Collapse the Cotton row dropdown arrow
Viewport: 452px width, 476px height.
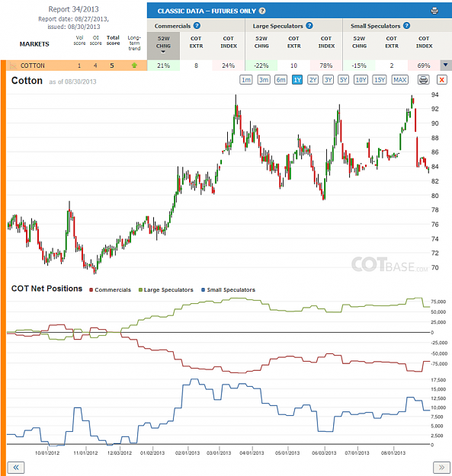[x=446, y=65]
